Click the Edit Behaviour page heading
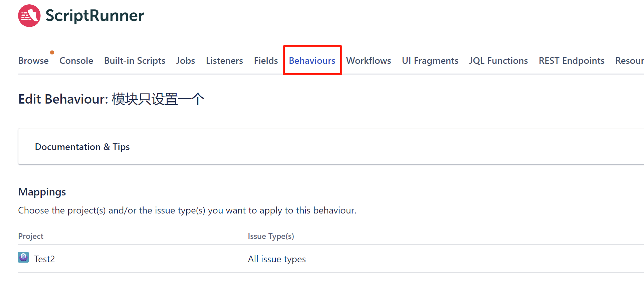This screenshot has height=287, width=644. click(111, 99)
